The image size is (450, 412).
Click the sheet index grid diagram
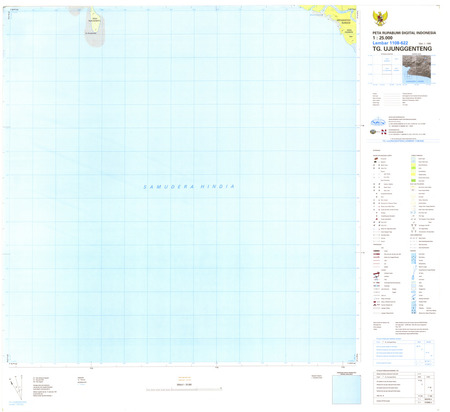coord(385,69)
